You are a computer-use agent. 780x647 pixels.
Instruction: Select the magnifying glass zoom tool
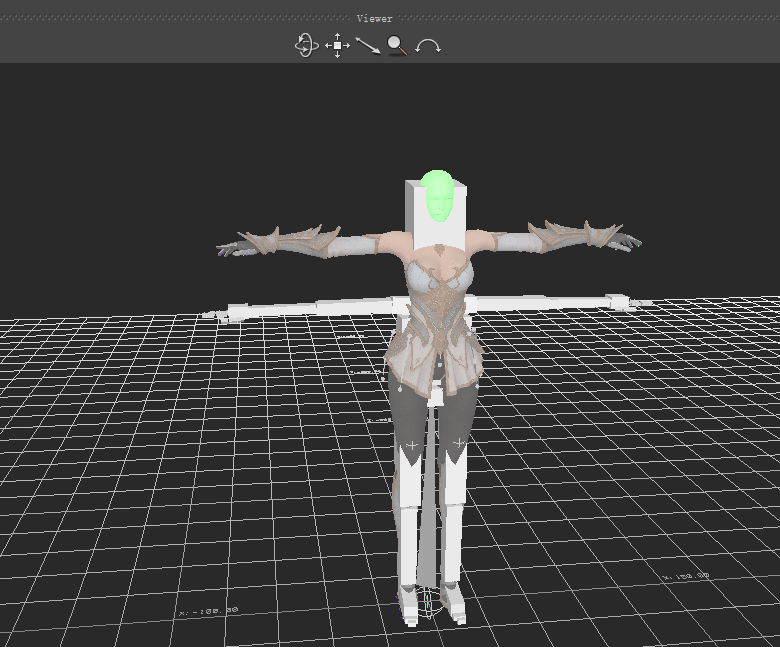coord(398,45)
